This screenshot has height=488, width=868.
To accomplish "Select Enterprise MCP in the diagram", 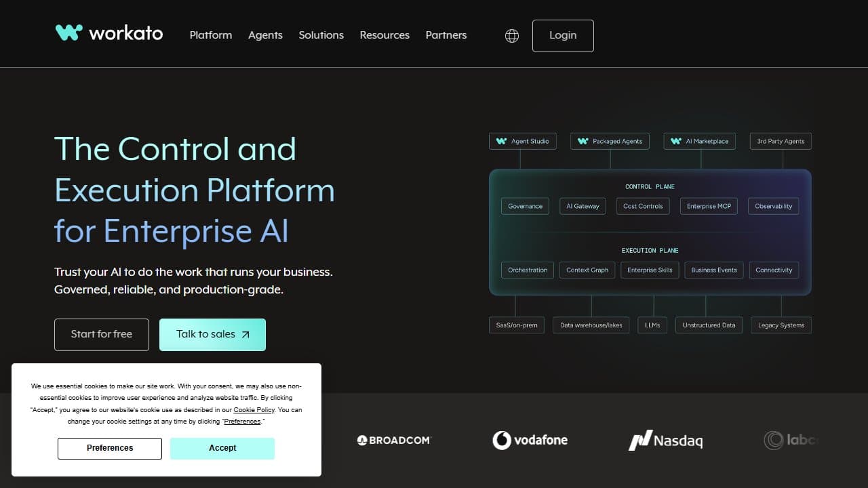I will 709,206.
